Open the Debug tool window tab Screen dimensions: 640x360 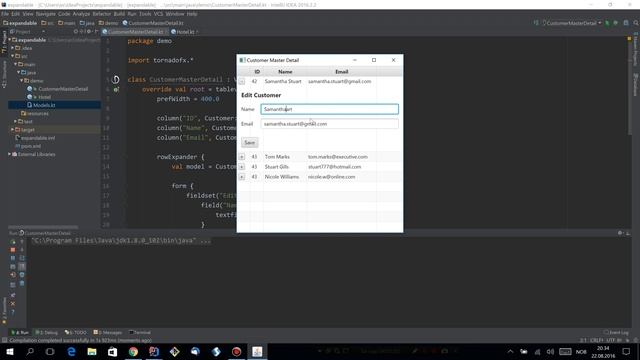pos(47,333)
